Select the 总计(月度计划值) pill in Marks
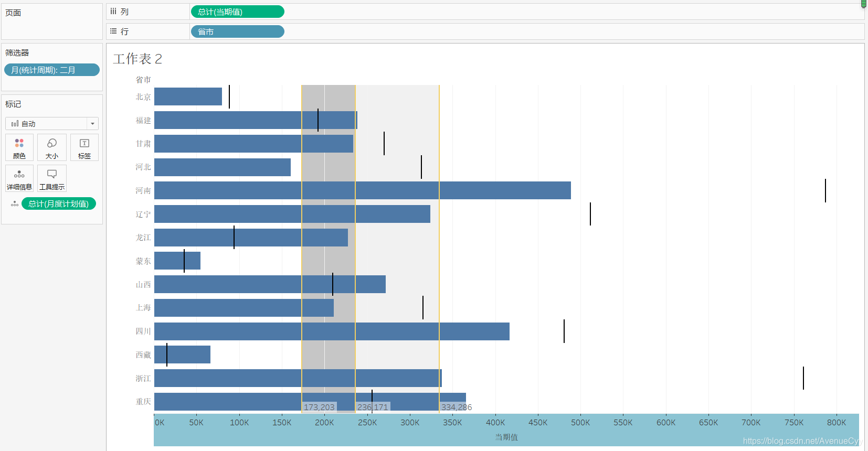The width and height of the screenshot is (868, 451). pyautogui.click(x=59, y=203)
